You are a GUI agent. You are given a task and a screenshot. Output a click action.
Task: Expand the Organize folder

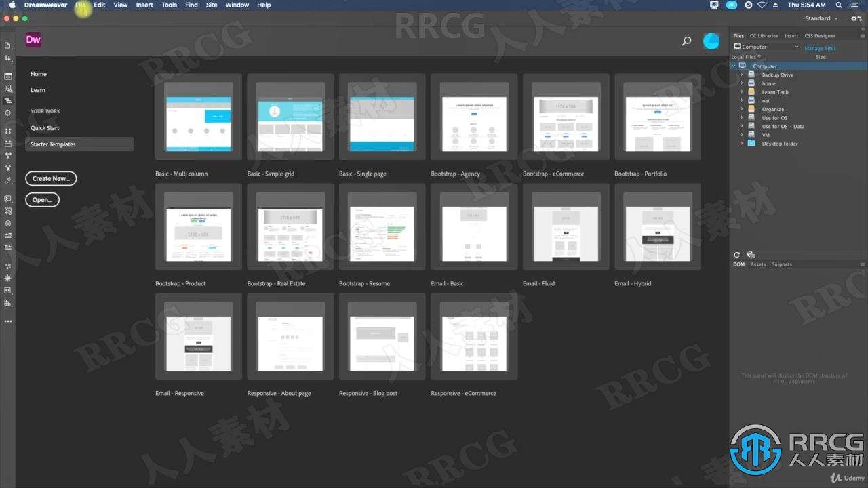click(x=741, y=109)
